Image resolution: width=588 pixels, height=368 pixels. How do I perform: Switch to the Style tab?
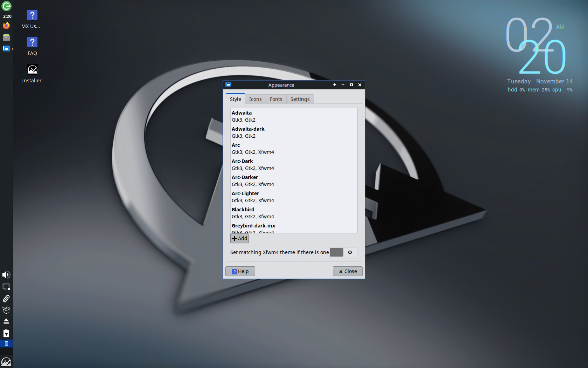pyautogui.click(x=235, y=99)
